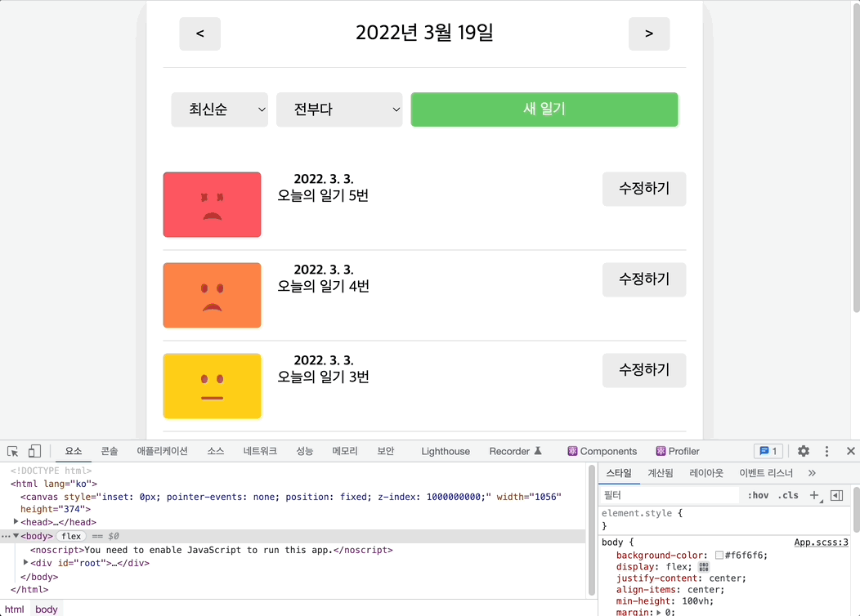Click the add new style rule plus icon

814,495
